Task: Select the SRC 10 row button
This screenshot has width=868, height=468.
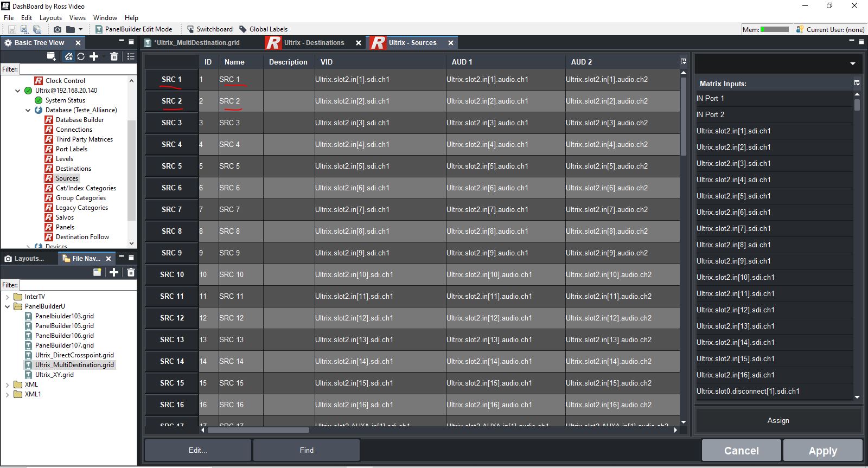Action: tap(171, 274)
